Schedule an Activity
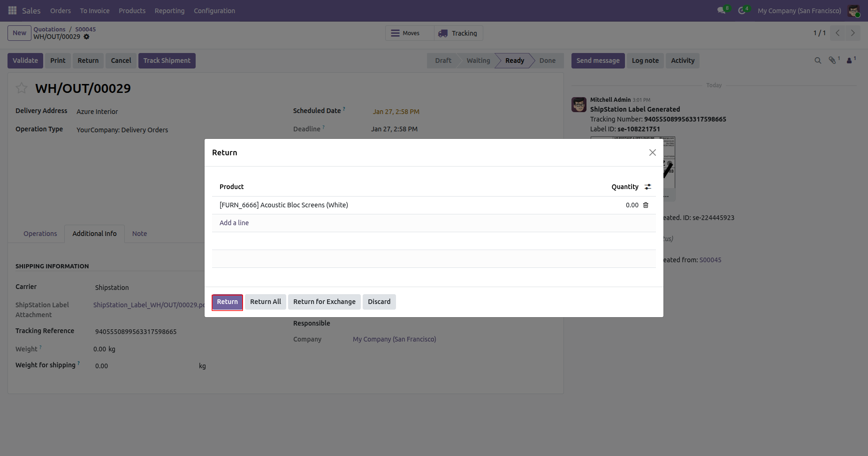This screenshot has width=868, height=456. click(x=683, y=61)
